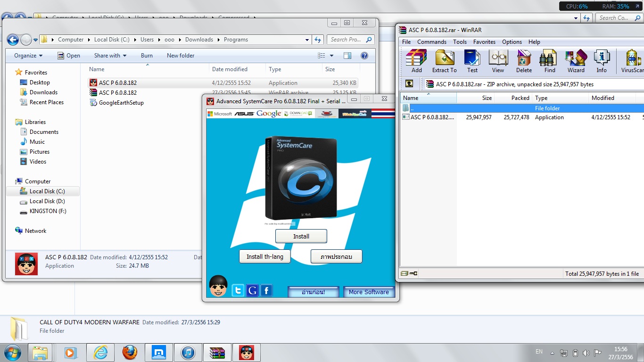Open Internet Explorer from the taskbar
The height and width of the screenshot is (362, 644).
100,353
